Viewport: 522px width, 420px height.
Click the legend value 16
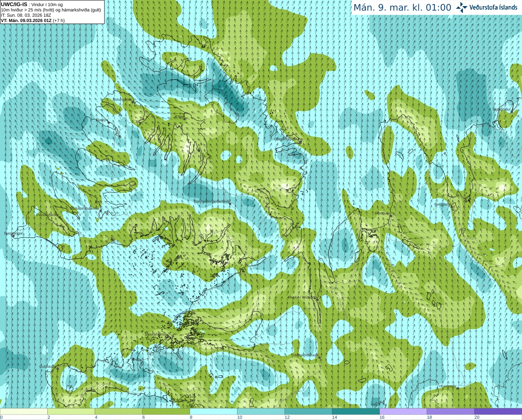382,417
